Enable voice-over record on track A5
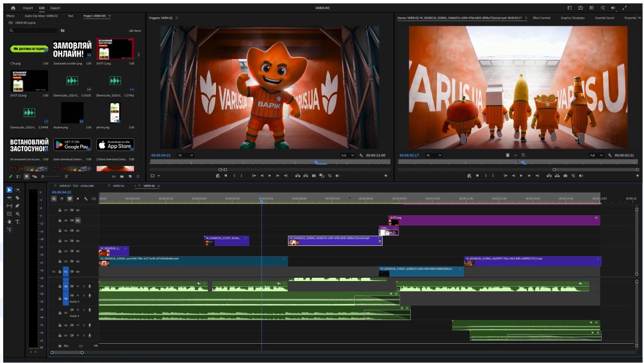Screen dimensions: 644x363 pos(90,311)
